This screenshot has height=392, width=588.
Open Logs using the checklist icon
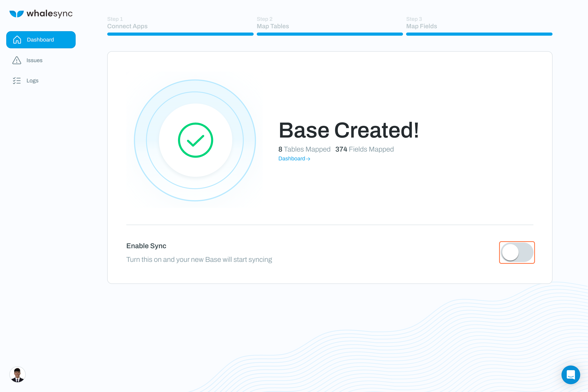[17, 80]
